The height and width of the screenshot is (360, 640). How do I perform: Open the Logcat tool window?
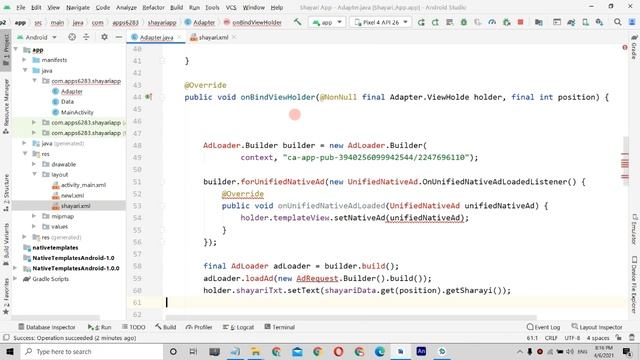coord(238,327)
